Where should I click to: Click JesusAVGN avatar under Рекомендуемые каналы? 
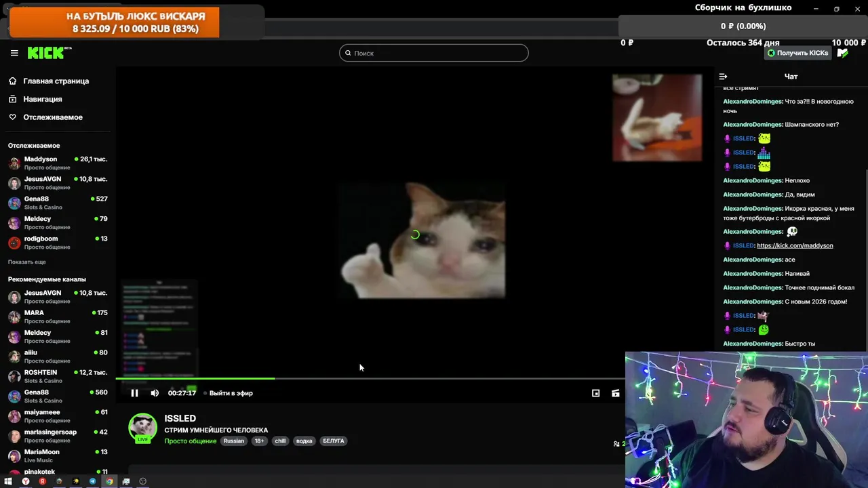tap(14, 297)
